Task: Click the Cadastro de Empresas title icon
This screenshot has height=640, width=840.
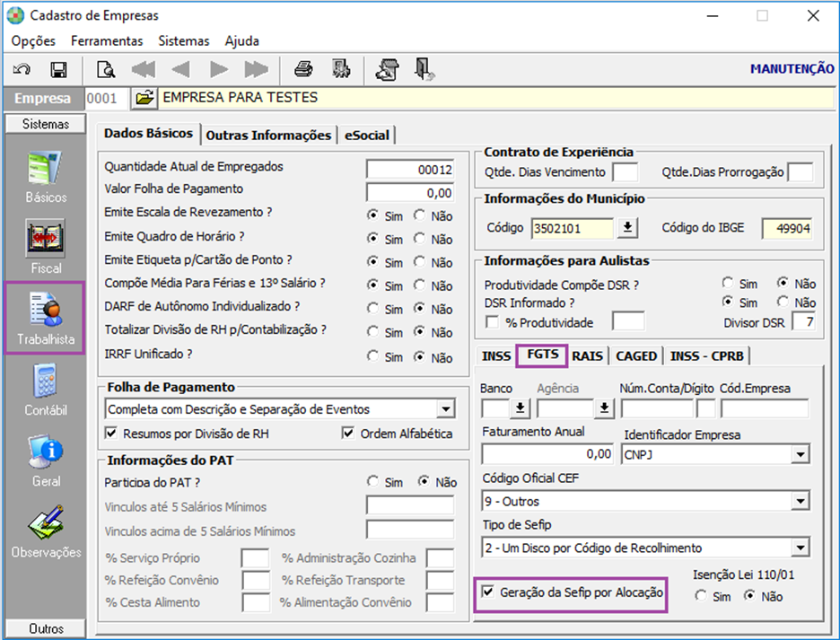Action: tap(15, 15)
